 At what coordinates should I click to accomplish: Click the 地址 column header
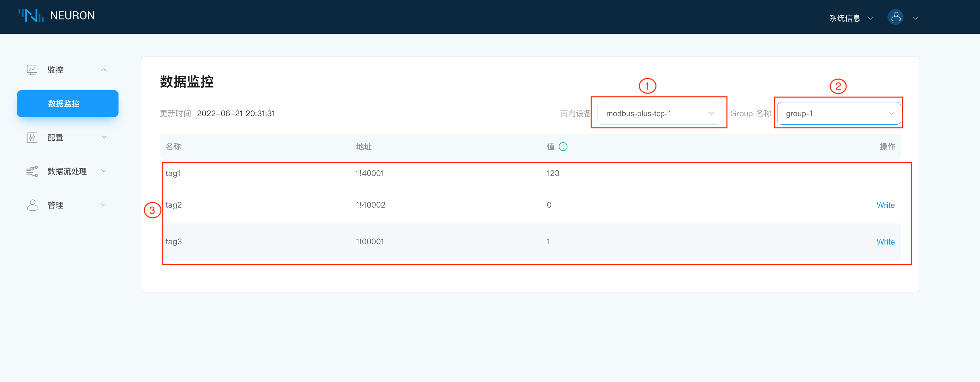[364, 147]
